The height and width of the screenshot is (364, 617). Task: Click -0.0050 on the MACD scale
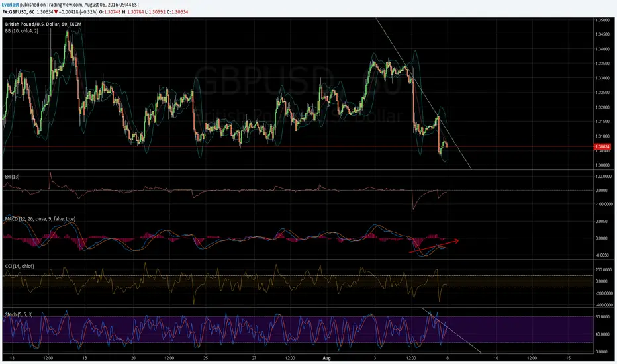point(601,255)
